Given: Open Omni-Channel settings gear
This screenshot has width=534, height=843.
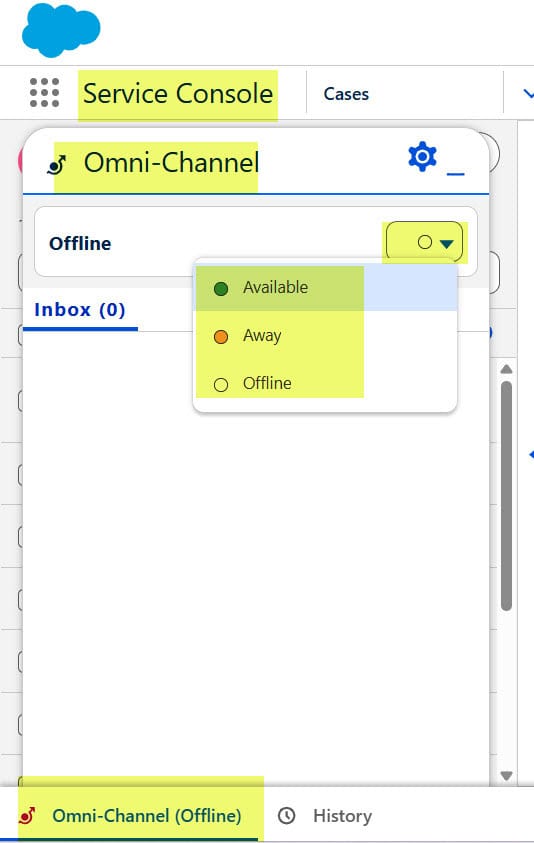Looking at the screenshot, I should 422,156.
